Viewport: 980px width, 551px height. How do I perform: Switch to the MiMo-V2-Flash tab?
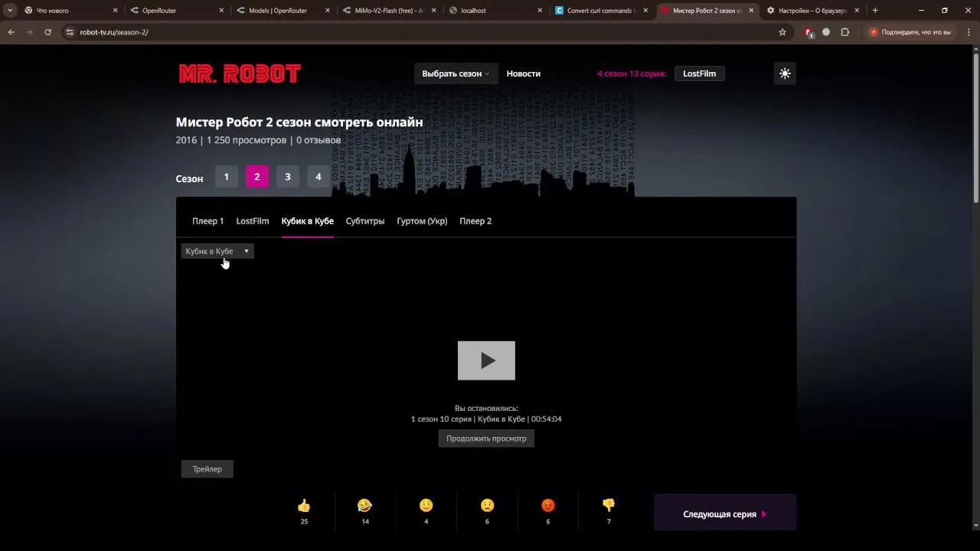pos(388,11)
